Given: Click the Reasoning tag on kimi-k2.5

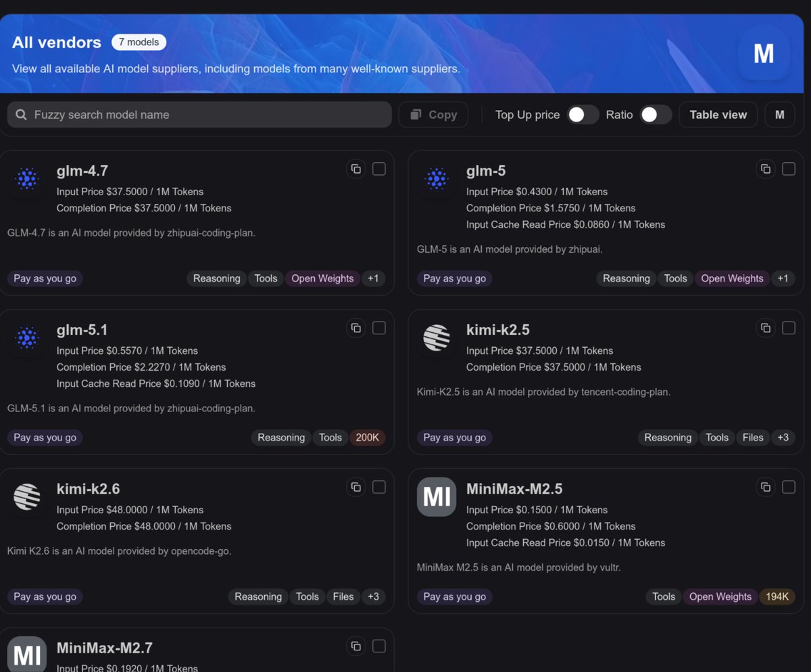Looking at the screenshot, I should pyautogui.click(x=668, y=438).
